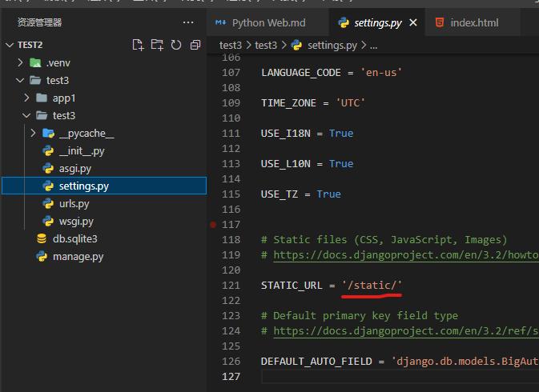Click True on the USE_L10N line

(x=341, y=164)
